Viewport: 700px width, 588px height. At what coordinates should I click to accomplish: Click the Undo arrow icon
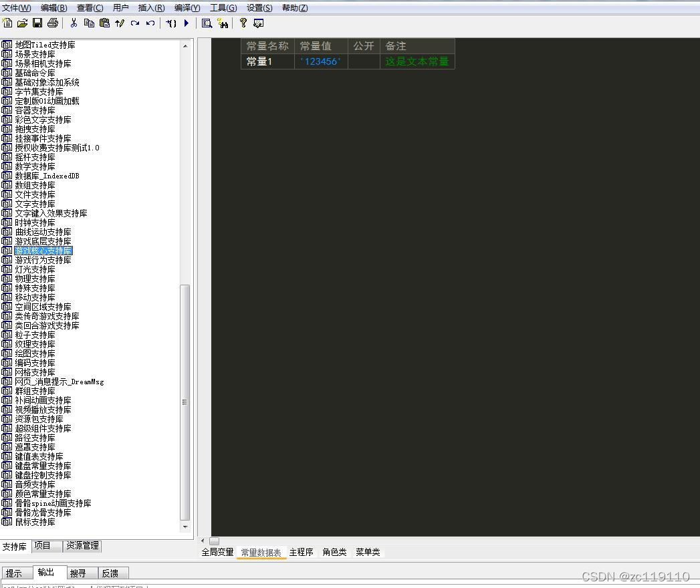pos(150,23)
